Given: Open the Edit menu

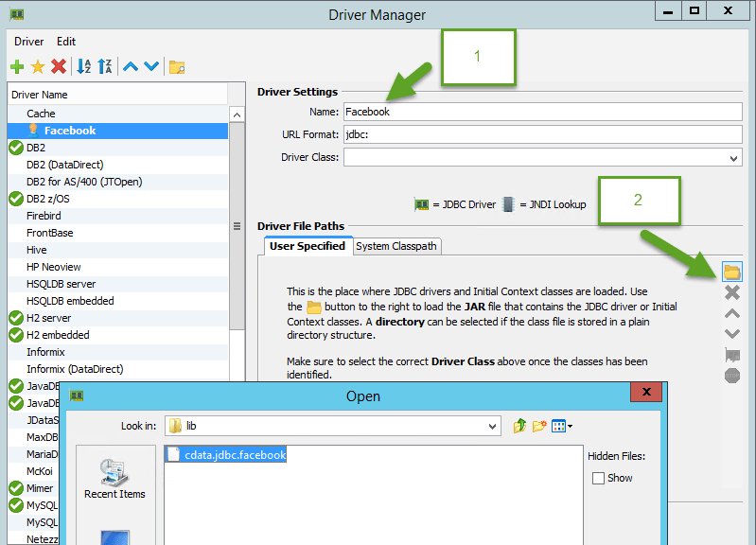Looking at the screenshot, I should [66, 42].
